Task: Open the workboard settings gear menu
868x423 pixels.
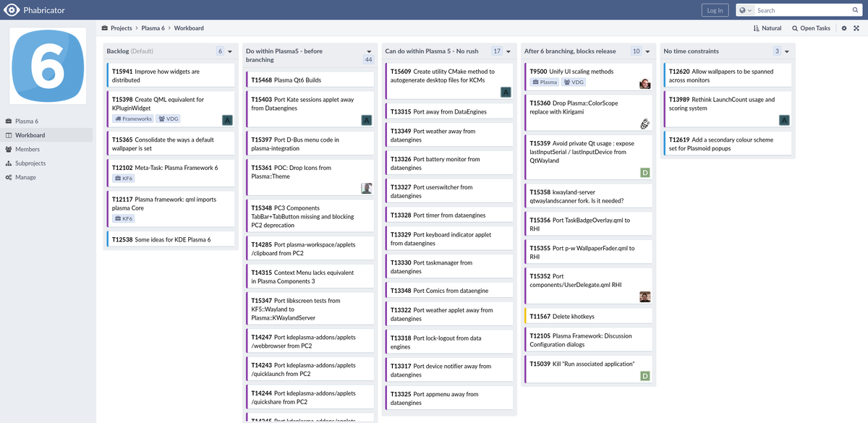Action: (x=843, y=28)
